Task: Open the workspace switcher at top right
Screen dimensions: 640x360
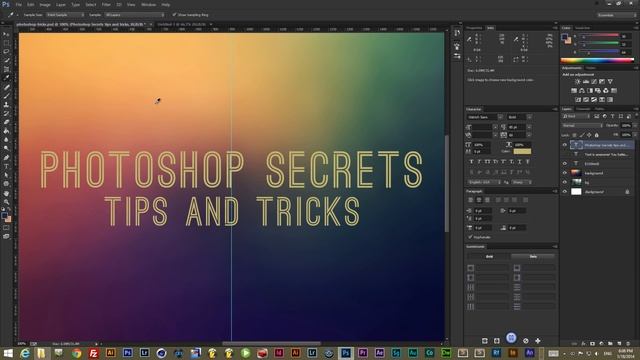Action: click(x=616, y=15)
